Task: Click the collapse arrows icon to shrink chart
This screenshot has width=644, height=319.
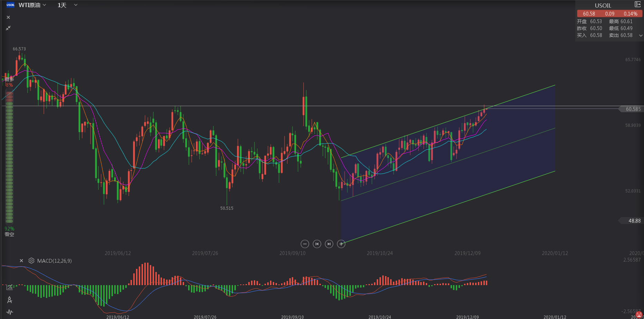Action: [8, 28]
